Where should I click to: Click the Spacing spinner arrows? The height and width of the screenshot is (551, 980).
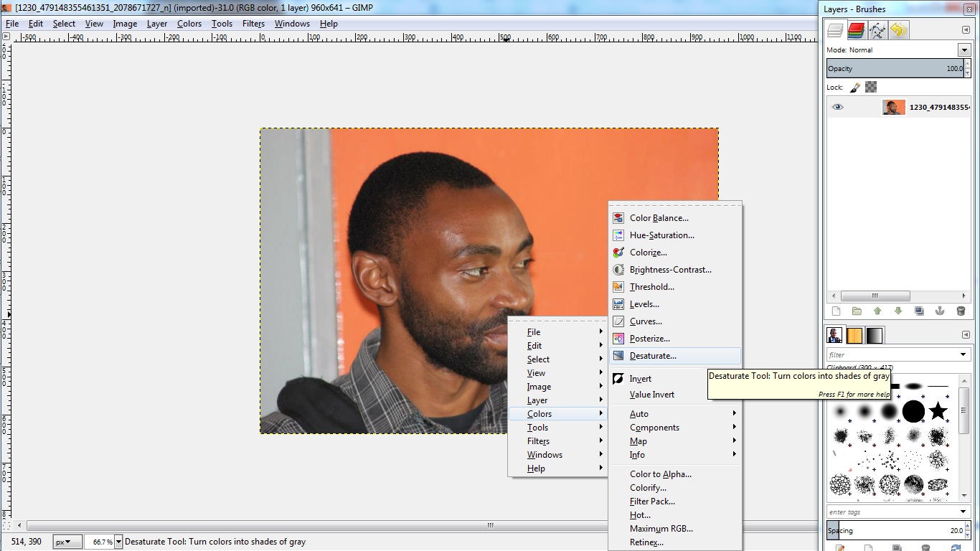968,531
